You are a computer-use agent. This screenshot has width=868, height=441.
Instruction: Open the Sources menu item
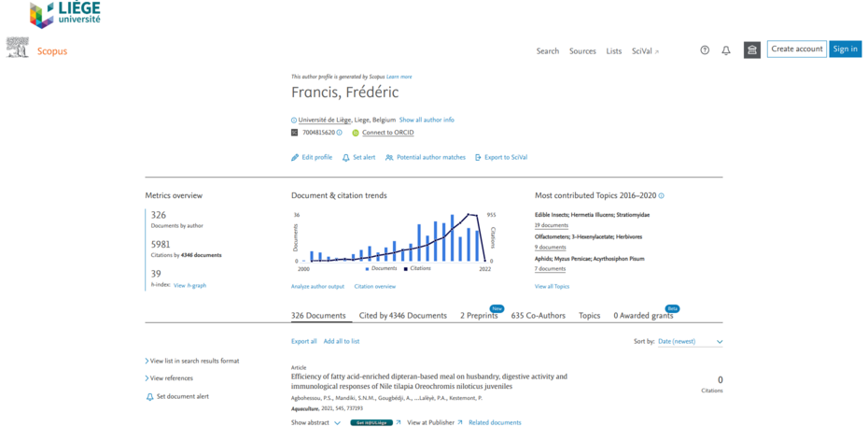coord(582,50)
